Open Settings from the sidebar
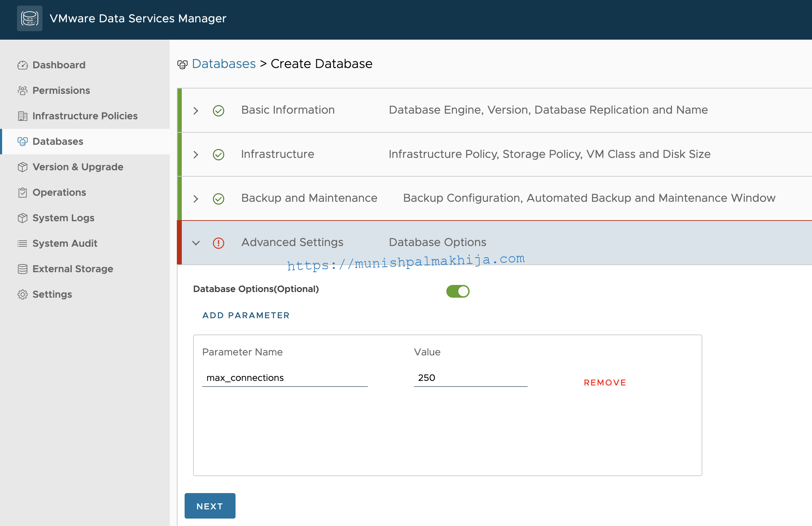The height and width of the screenshot is (526, 812). (x=85, y=295)
